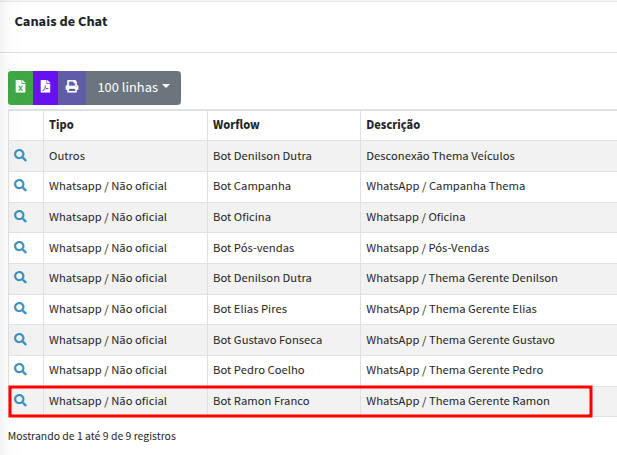The height and width of the screenshot is (455, 617).
Task: Sort by Descrição column header
Action: 393,125
